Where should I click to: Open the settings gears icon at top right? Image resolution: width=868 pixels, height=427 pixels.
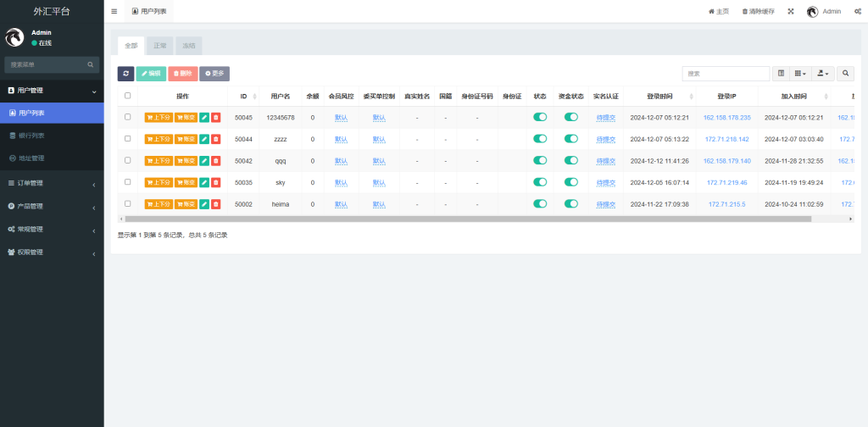coord(858,12)
